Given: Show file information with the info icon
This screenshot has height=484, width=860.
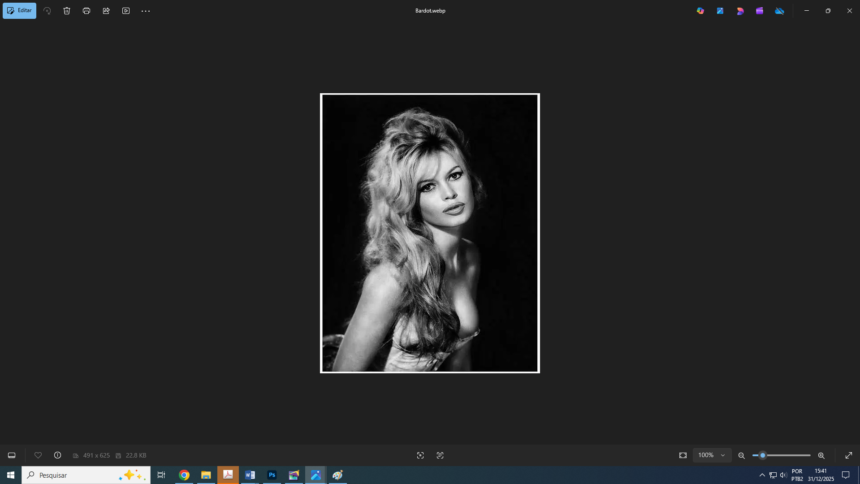Looking at the screenshot, I should [58, 455].
